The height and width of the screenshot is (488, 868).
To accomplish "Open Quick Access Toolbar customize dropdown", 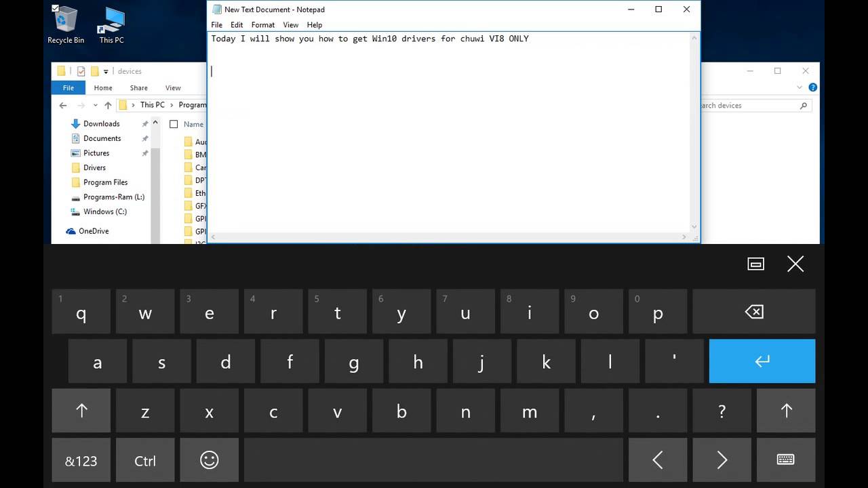I will pos(106,71).
